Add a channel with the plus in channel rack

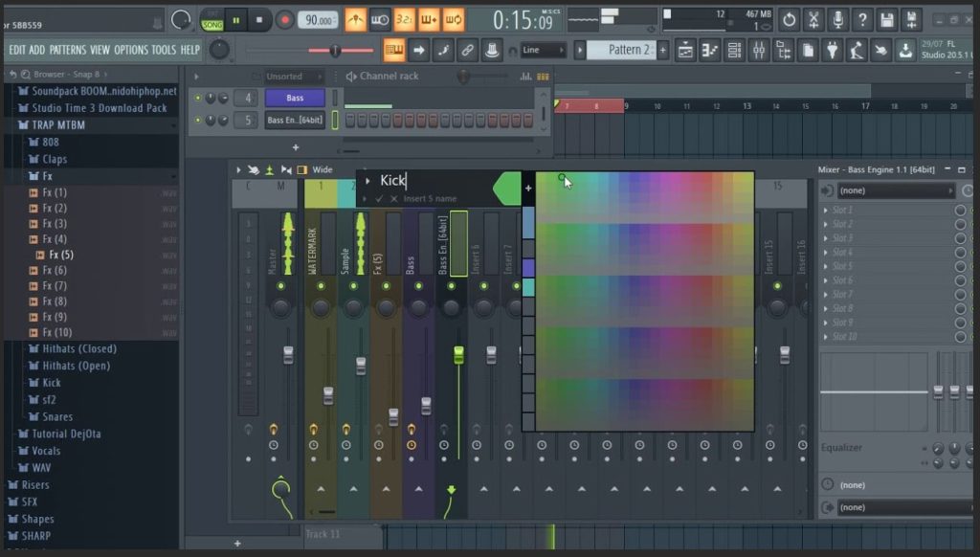coord(296,147)
